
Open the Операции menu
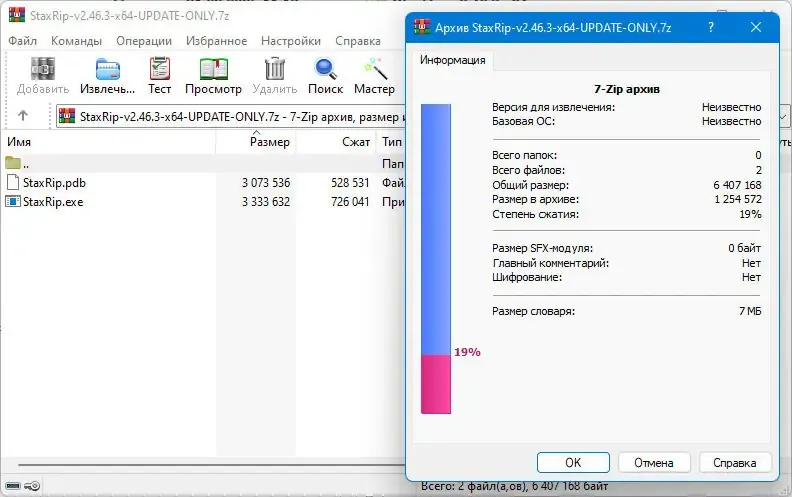tap(144, 41)
